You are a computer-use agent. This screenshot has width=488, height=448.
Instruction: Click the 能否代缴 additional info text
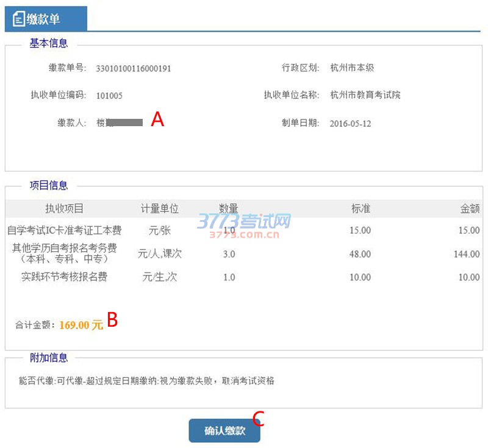pyautogui.click(x=146, y=381)
